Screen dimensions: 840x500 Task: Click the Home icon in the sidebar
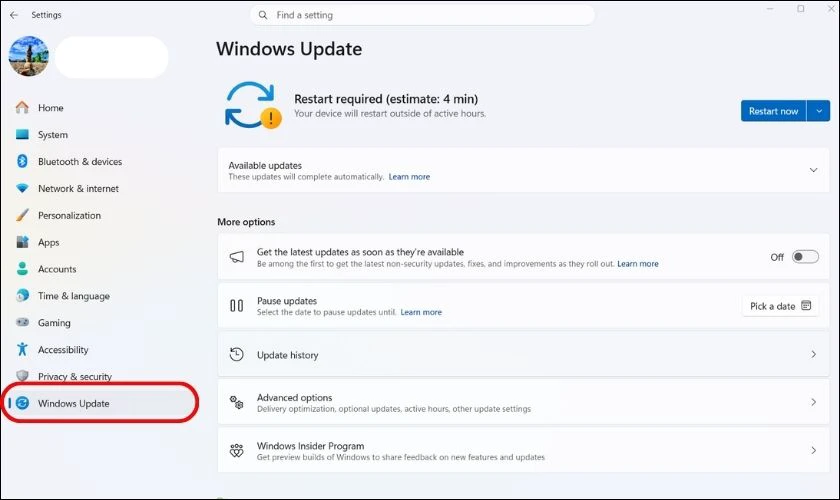[x=22, y=108]
